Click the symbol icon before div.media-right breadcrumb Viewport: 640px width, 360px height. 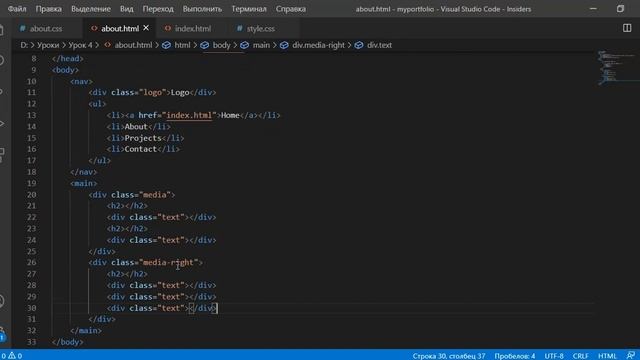284,45
